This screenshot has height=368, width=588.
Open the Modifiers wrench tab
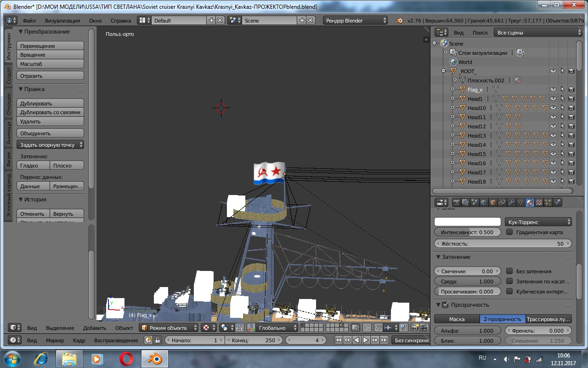coord(511,202)
